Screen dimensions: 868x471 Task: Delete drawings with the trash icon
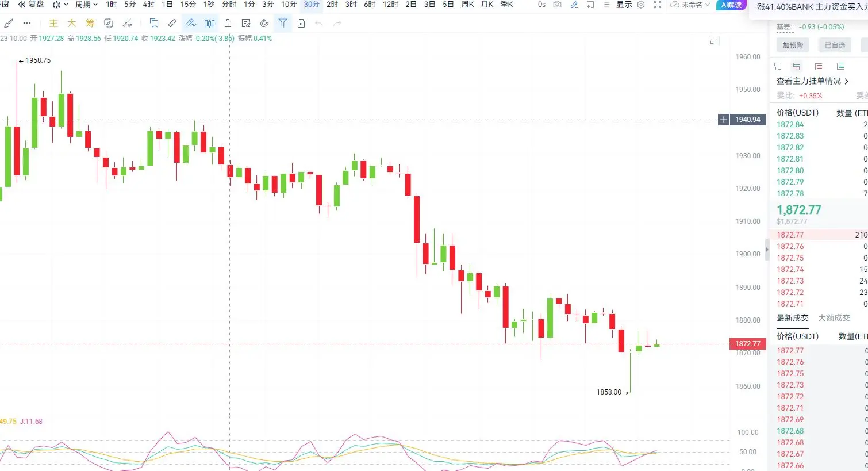pyautogui.click(x=301, y=24)
